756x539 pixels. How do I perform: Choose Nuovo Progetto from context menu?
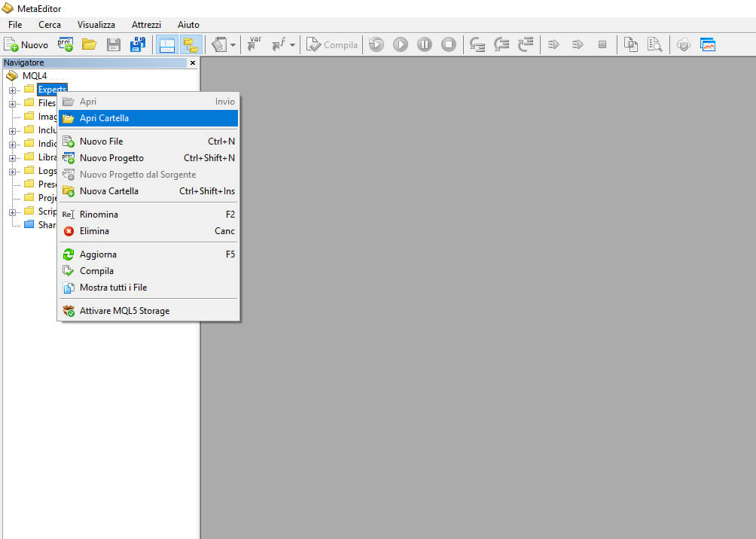point(148,158)
